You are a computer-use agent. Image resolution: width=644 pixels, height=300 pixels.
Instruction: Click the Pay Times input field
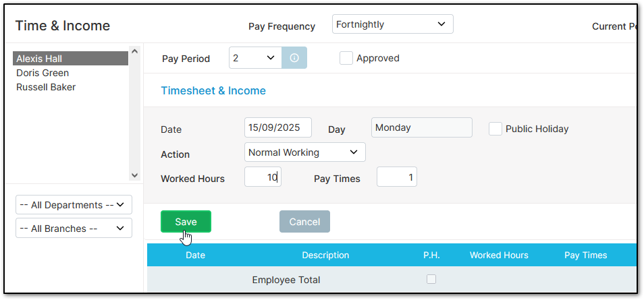pos(396,177)
